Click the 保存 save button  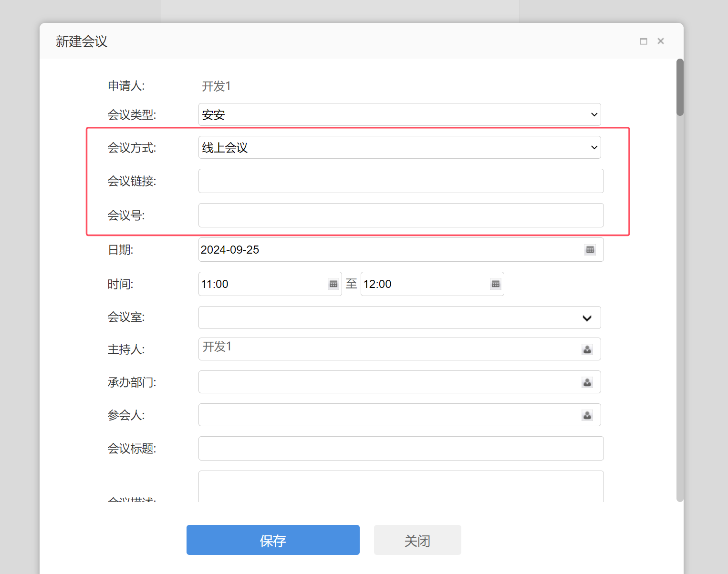tap(273, 540)
